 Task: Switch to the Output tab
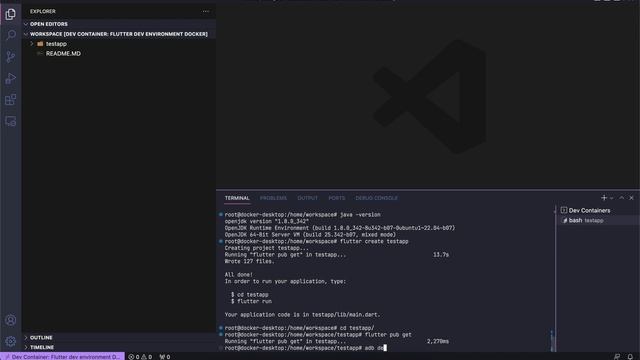coord(307,198)
